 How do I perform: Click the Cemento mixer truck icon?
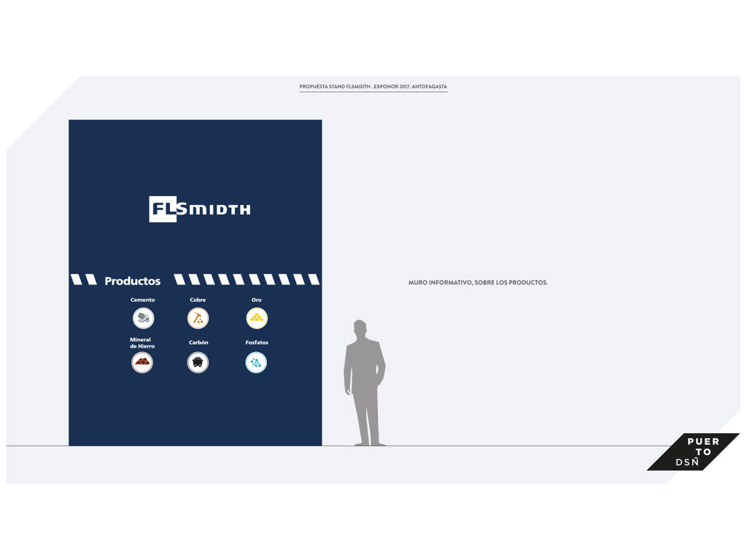[x=144, y=318]
